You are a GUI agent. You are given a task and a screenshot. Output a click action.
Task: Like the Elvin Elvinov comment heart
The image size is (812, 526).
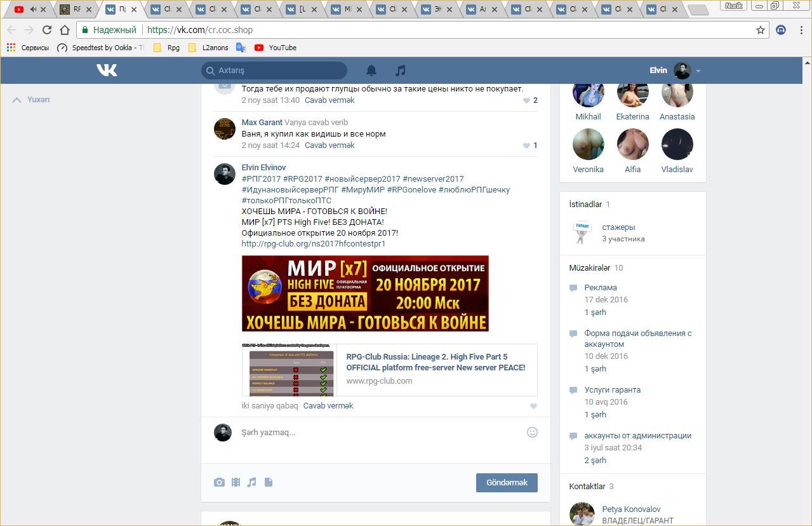pyautogui.click(x=533, y=407)
